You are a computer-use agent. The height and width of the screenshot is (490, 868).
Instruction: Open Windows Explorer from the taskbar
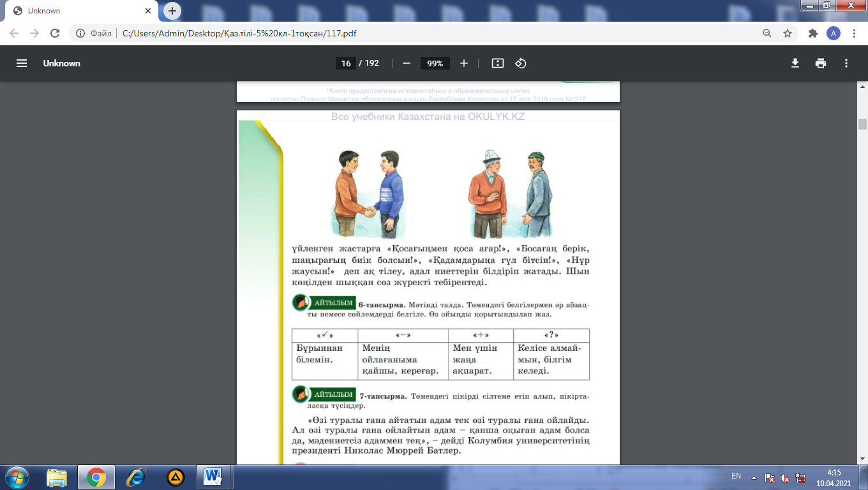(57, 477)
